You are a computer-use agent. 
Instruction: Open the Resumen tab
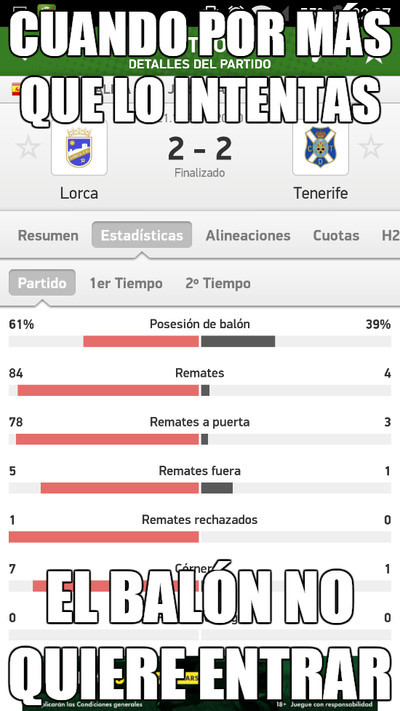click(48, 235)
